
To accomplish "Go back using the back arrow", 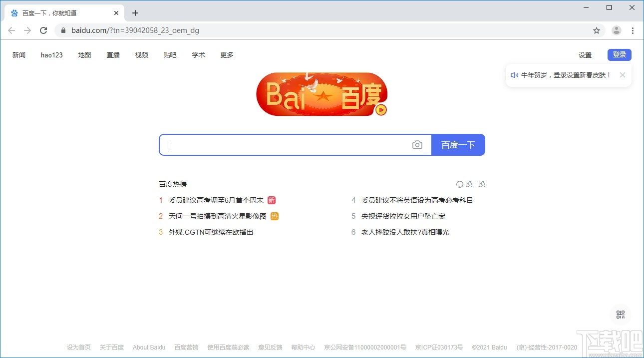I will tap(11, 30).
